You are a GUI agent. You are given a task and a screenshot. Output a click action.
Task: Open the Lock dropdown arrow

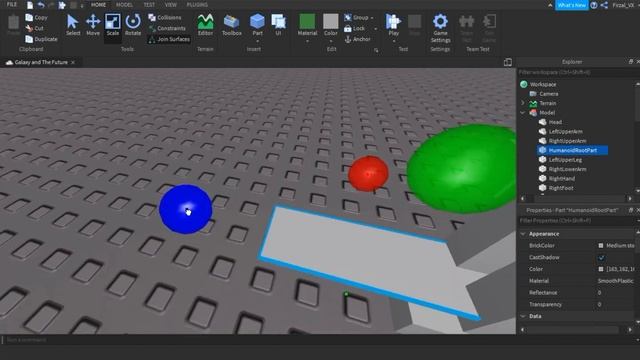(375, 29)
